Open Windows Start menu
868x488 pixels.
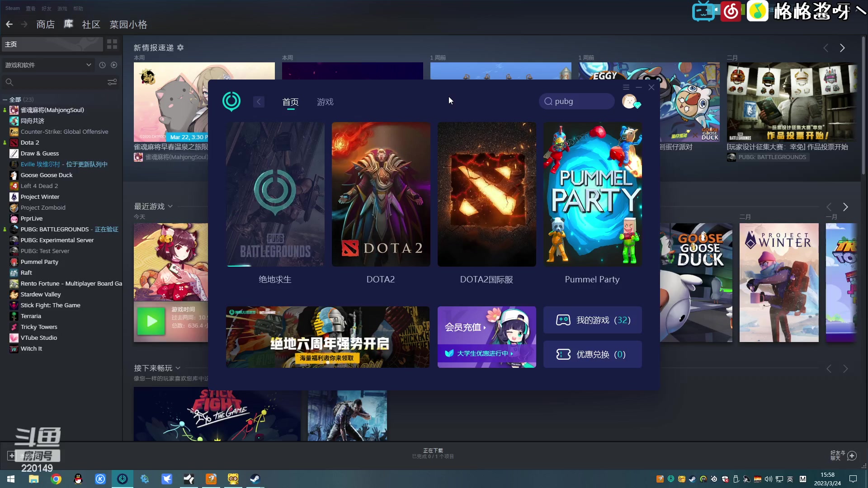11,479
